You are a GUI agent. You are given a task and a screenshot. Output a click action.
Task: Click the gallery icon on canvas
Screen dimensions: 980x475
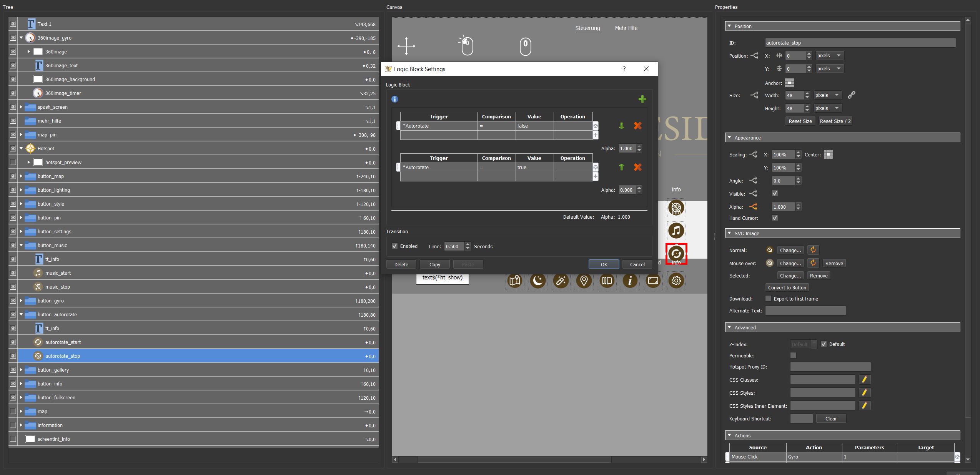[607, 281]
